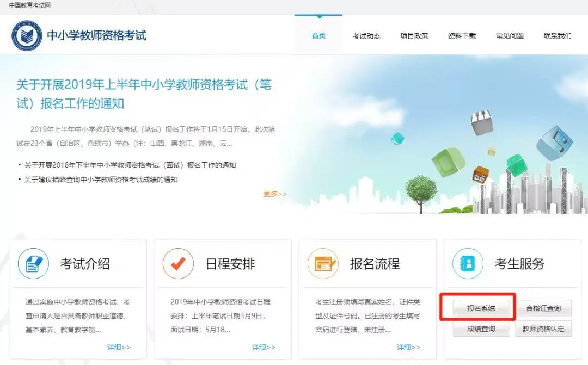Click the 报名流程 form icon
Image resolution: width=588 pixels, height=365 pixels.
tap(323, 263)
